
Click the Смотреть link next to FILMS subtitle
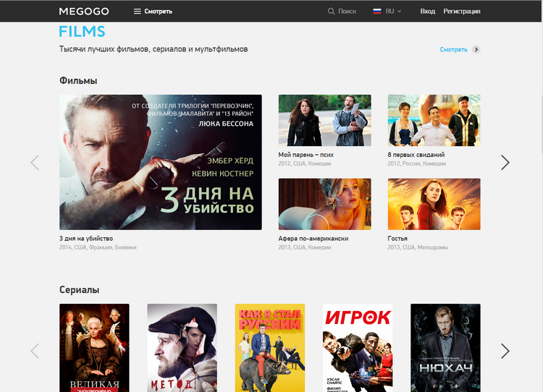[x=453, y=49]
